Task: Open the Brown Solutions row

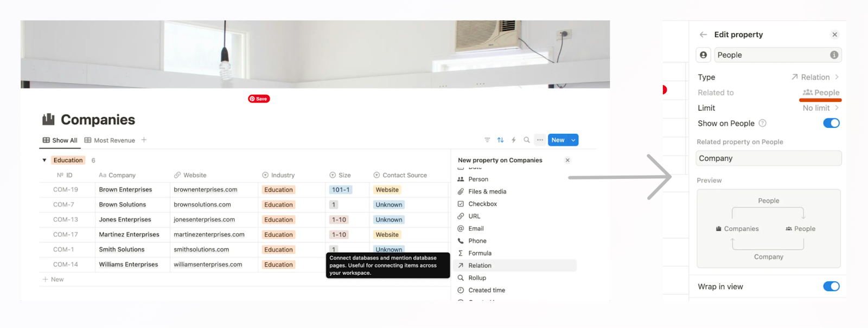Action: (x=123, y=204)
